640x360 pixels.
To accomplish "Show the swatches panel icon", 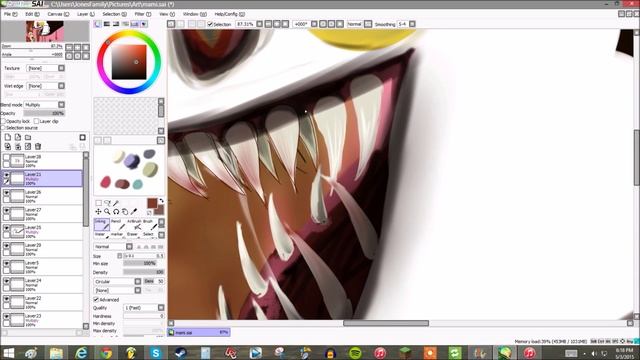I will point(135,24).
